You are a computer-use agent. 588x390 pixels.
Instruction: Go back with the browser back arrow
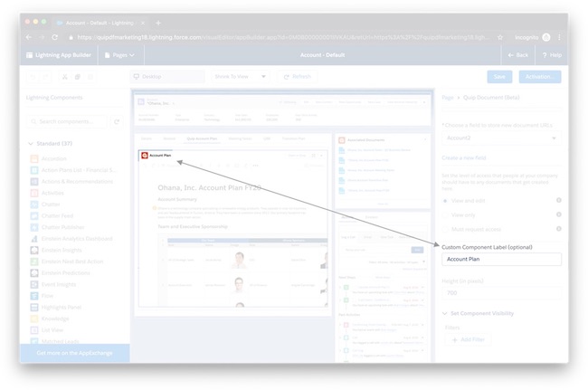[29, 37]
